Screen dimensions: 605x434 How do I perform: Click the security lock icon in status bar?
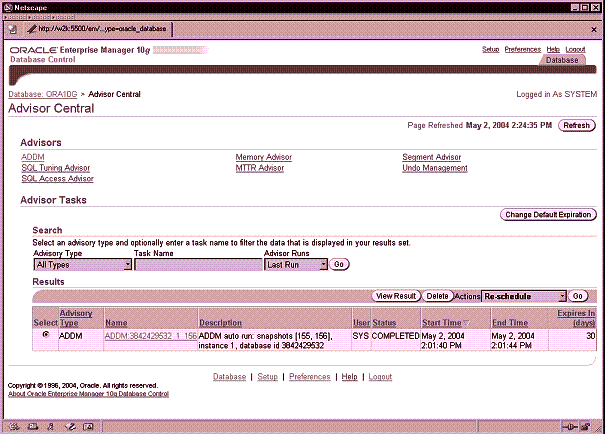585,426
